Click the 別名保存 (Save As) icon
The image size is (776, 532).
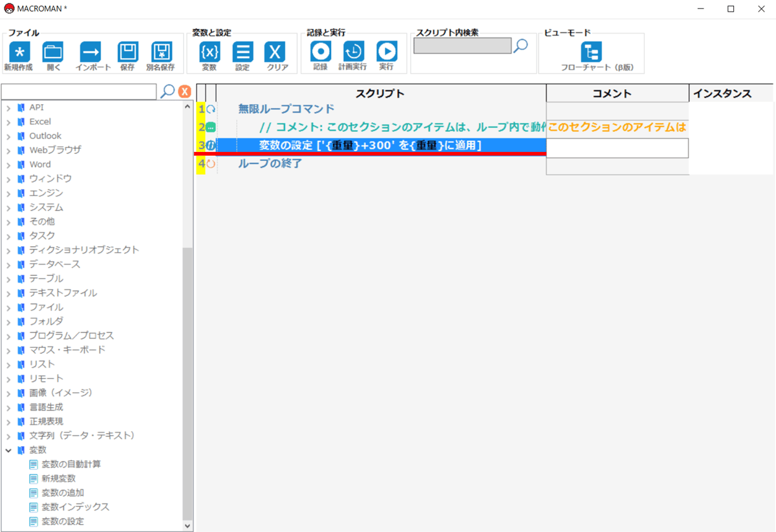pos(161,52)
